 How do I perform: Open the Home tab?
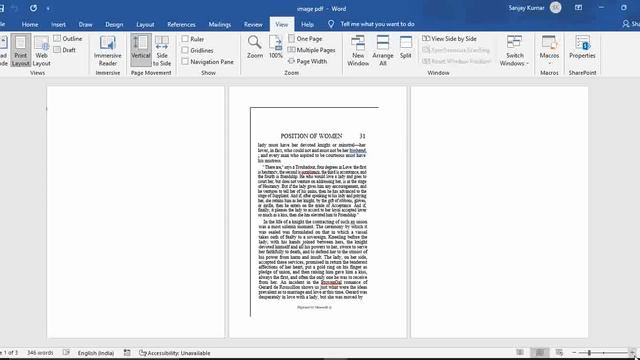(x=30, y=24)
